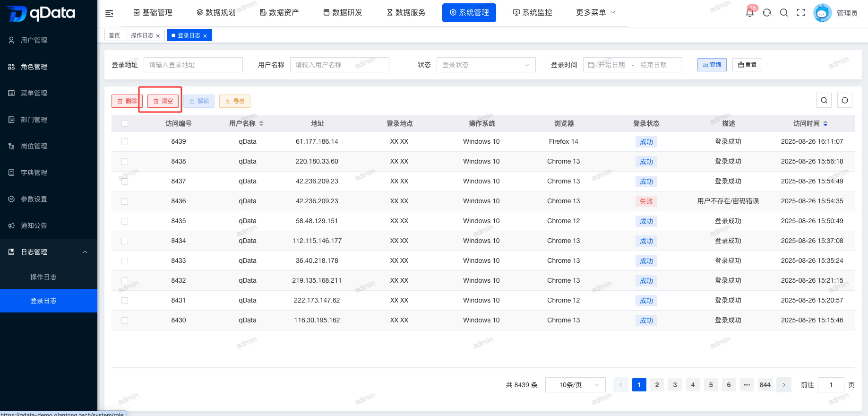Focus the 用户名称 input field
Image resolution: width=868 pixels, height=416 pixels.
[x=340, y=65]
